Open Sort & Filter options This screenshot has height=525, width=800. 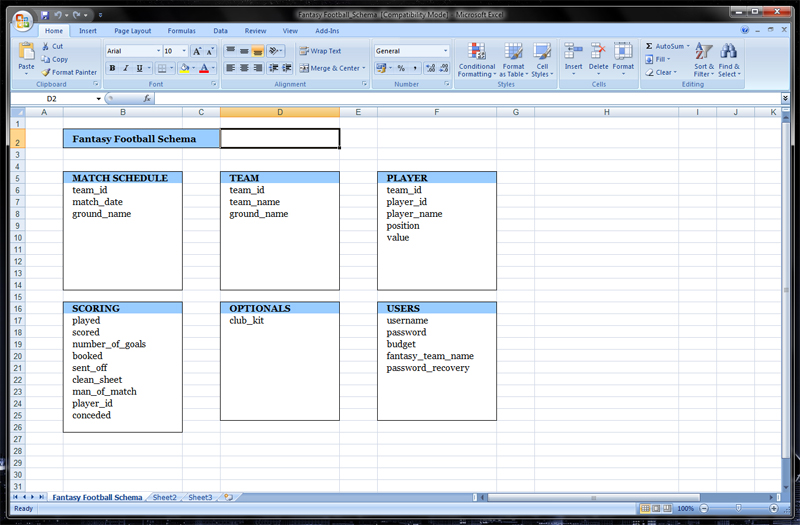click(704, 60)
